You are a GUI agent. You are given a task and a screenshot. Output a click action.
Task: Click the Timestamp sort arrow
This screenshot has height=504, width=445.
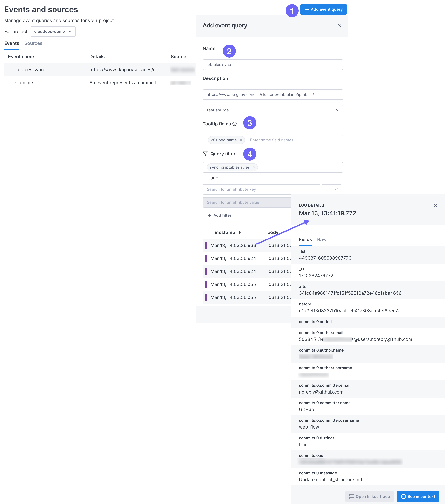(239, 232)
